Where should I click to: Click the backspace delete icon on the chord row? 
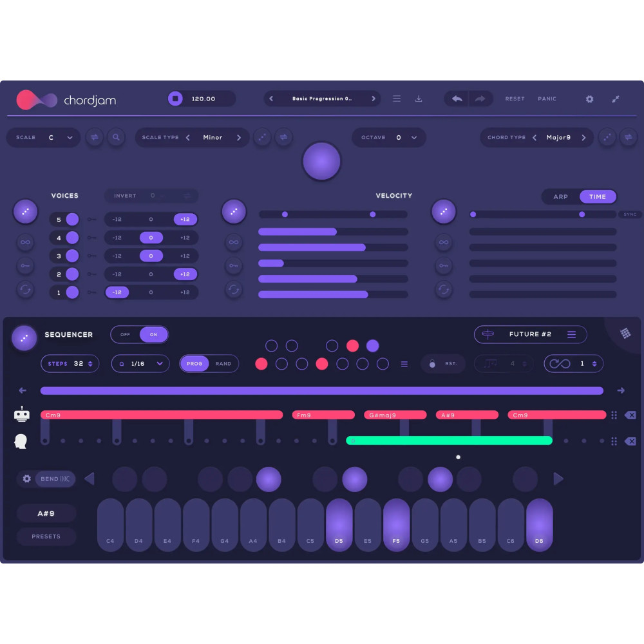click(x=632, y=415)
